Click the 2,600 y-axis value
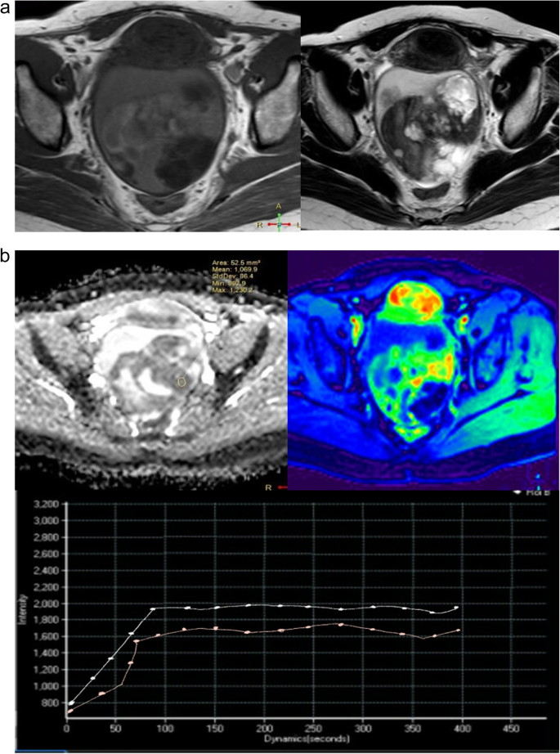560x754 pixels. click(47, 554)
